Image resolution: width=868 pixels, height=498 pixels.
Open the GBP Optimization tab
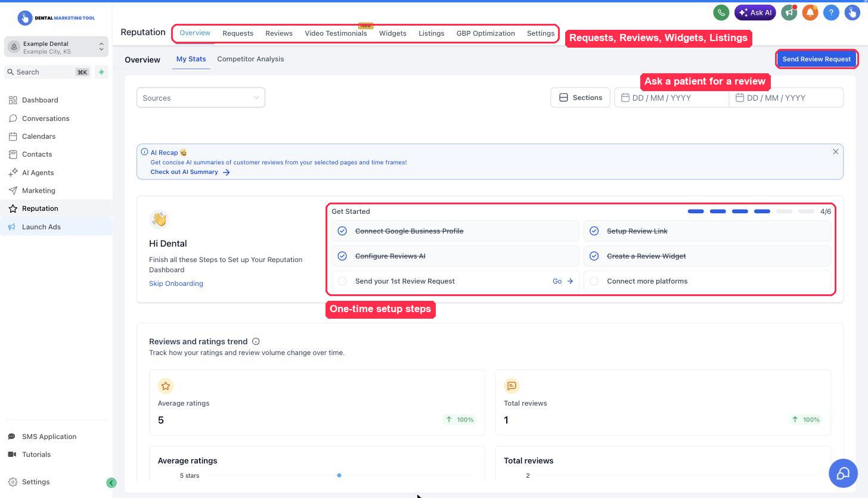pos(486,33)
